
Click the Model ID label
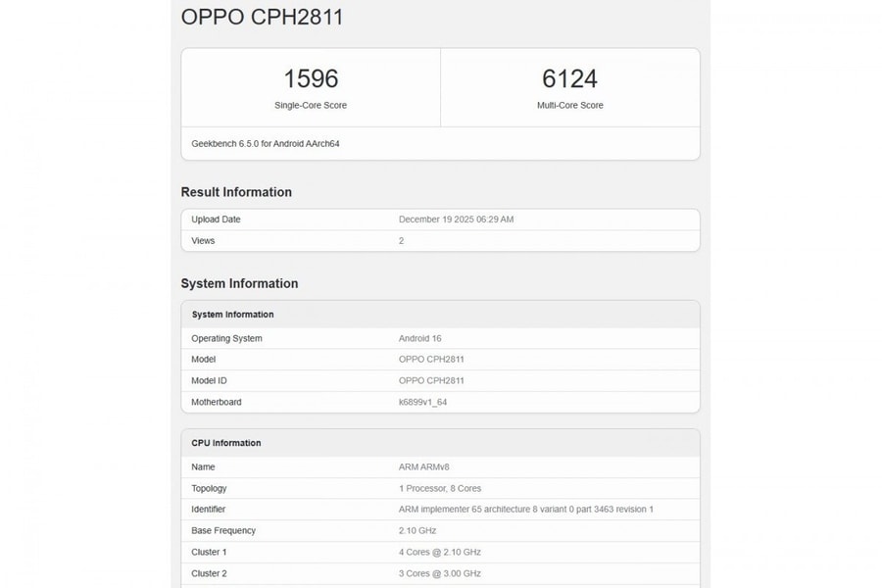coord(210,380)
